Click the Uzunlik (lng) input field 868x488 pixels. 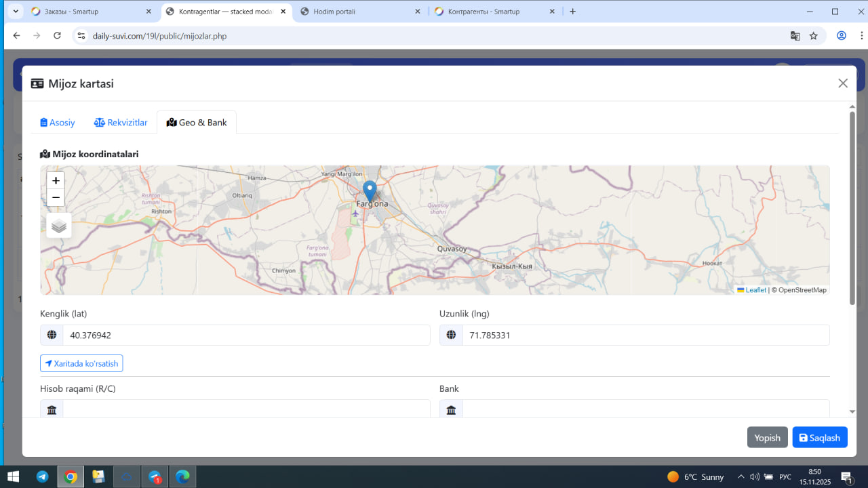pyautogui.click(x=645, y=335)
